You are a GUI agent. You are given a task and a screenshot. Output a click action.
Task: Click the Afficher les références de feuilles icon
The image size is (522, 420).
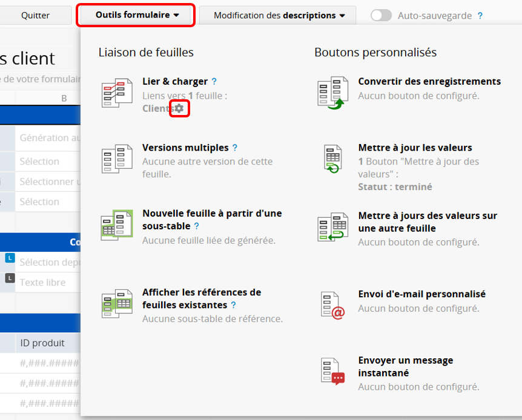tap(117, 304)
